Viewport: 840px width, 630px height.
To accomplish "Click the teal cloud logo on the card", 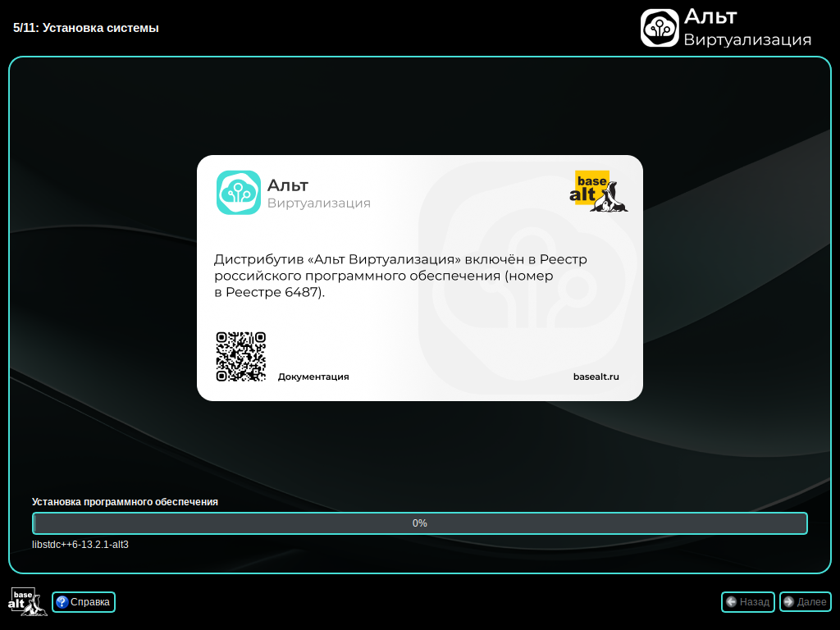I will (x=238, y=192).
